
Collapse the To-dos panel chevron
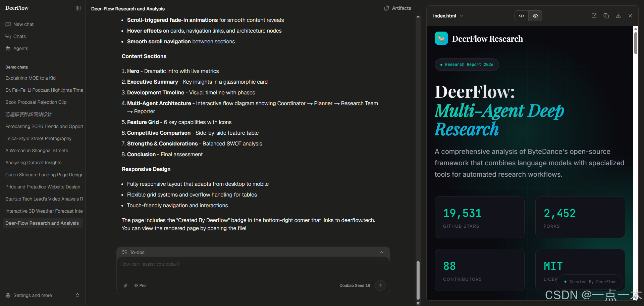pyautogui.click(x=382, y=252)
